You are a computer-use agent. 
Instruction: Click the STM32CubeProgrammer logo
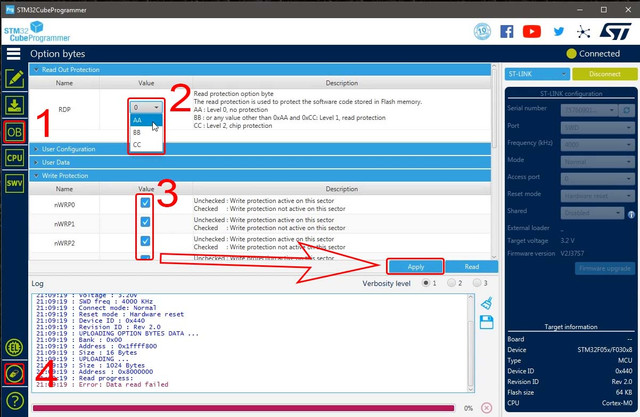(37, 31)
